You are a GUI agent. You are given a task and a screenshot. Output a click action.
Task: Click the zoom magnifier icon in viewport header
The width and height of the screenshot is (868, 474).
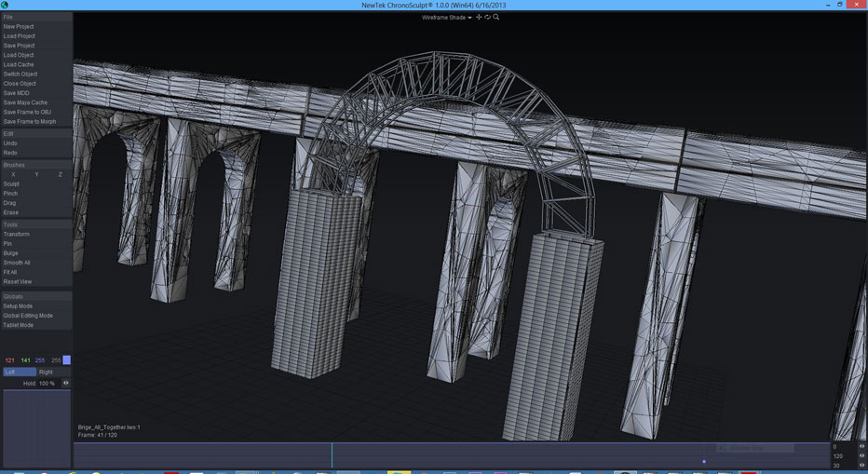pos(496,17)
